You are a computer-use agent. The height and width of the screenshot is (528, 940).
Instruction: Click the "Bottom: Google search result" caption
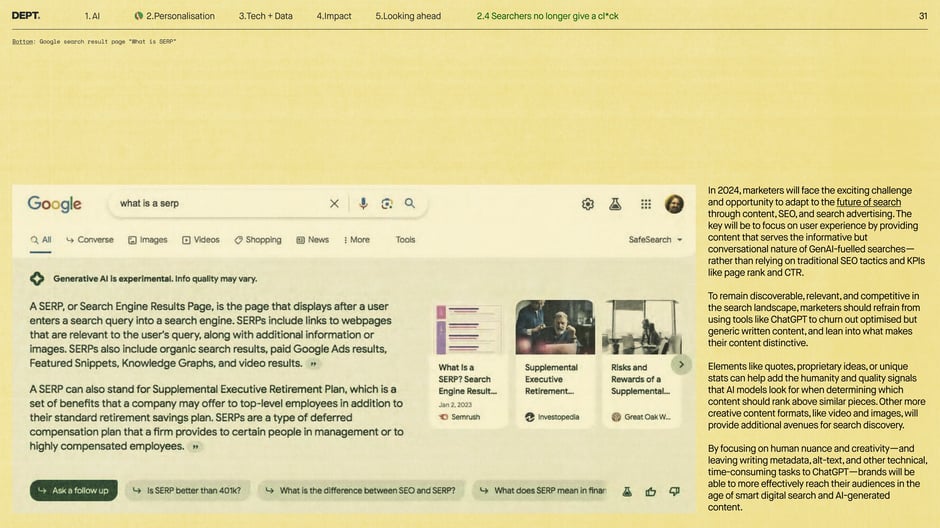point(94,41)
